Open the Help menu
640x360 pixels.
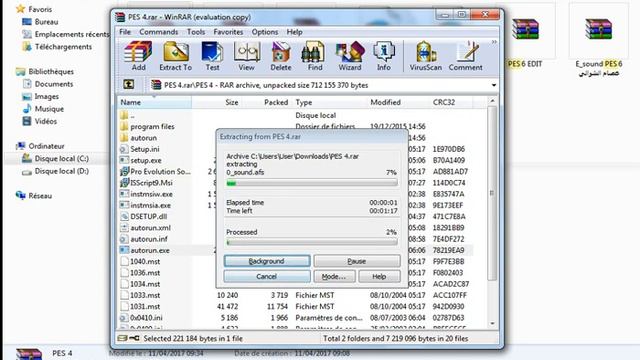point(294,32)
